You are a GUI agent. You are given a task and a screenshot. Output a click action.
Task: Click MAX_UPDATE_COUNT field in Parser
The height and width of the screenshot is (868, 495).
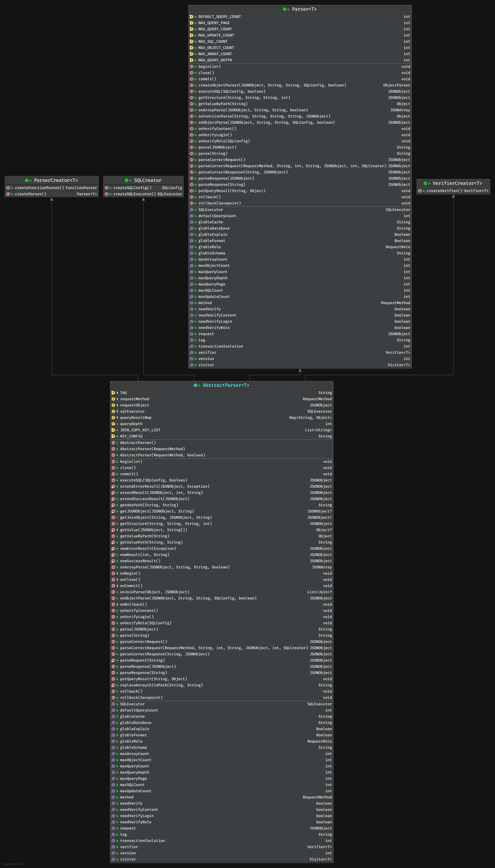point(300,35)
